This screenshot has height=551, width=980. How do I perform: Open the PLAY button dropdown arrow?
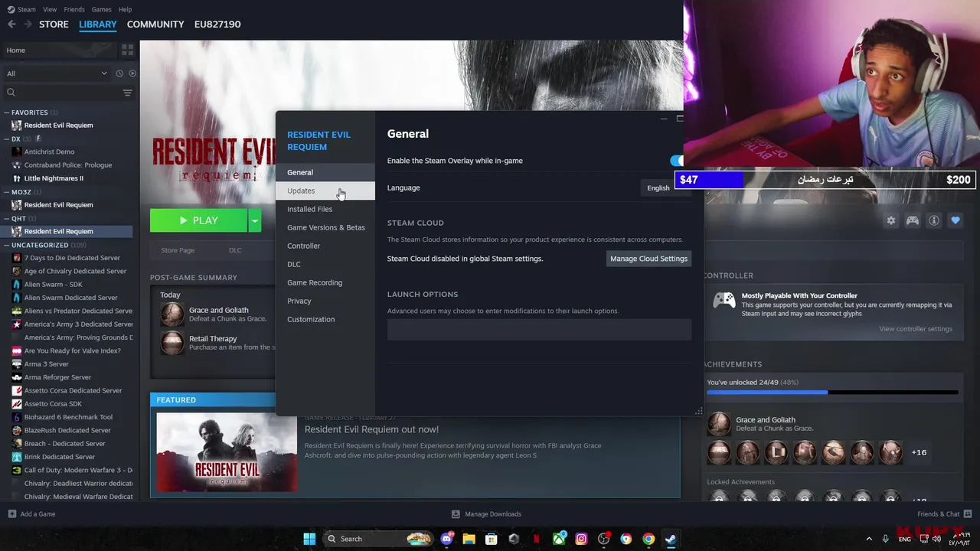point(255,220)
